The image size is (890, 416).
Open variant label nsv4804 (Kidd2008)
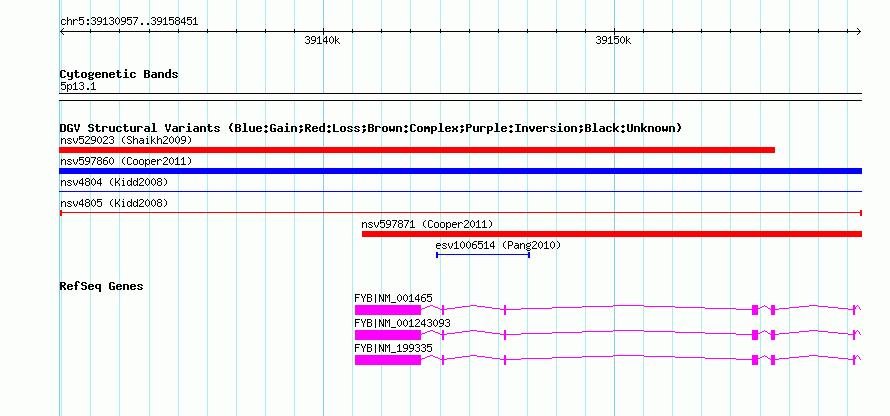point(114,182)
